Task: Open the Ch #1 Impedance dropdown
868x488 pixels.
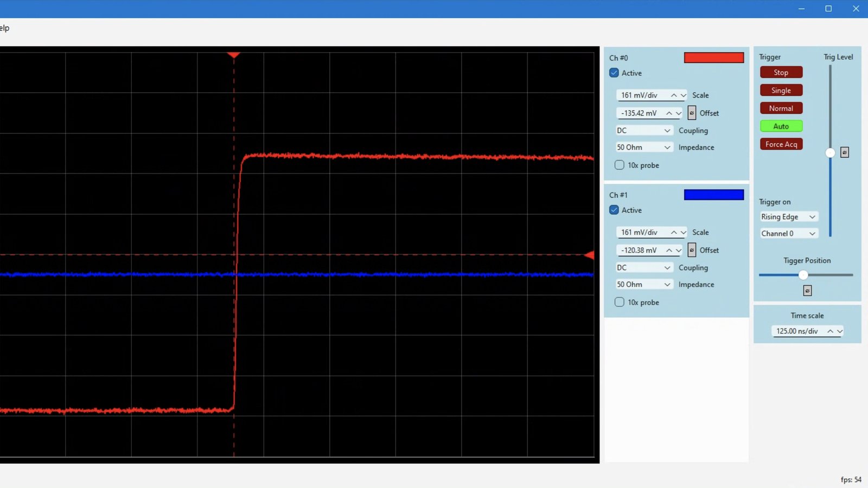Action: tap(644, 284)
